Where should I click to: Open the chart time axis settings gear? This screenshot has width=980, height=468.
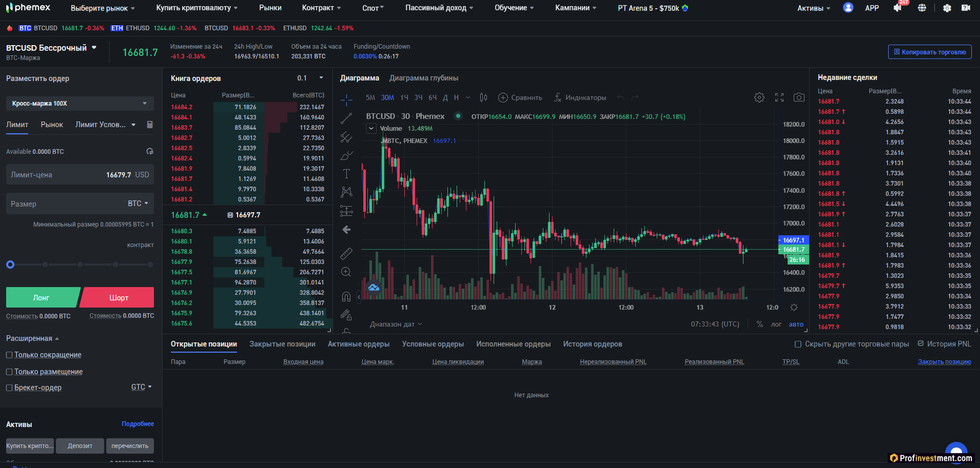click(x=794, y=308)
